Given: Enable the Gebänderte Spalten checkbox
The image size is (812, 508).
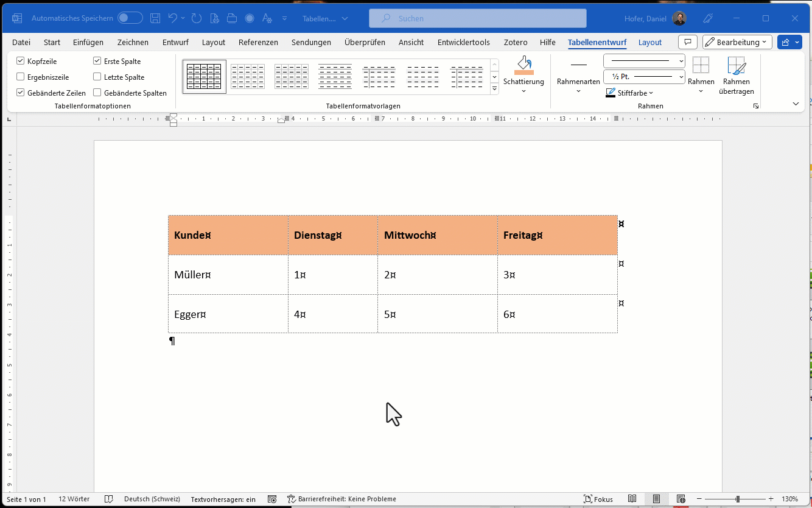Looking at the screenshot, I should click(97, 93).
